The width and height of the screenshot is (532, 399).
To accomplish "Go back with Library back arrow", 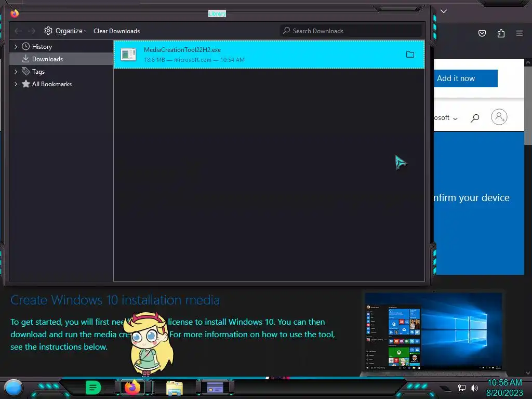I will click(18, 31).
